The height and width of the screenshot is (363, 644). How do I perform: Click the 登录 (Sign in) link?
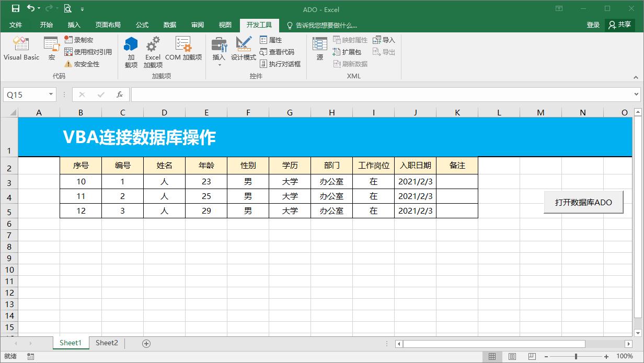click(593, 25)
